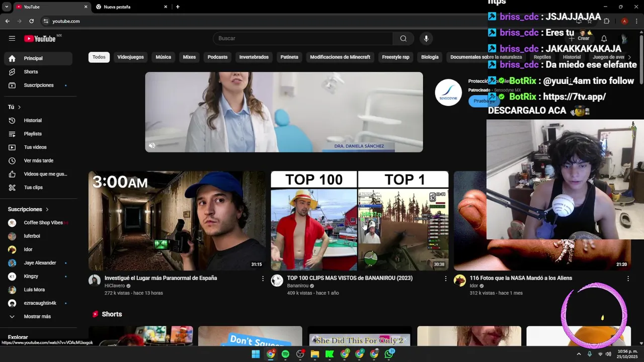Open Tus videos in the sidebar
The width and height of the screenshot is (644, 362).
(38, 147)
